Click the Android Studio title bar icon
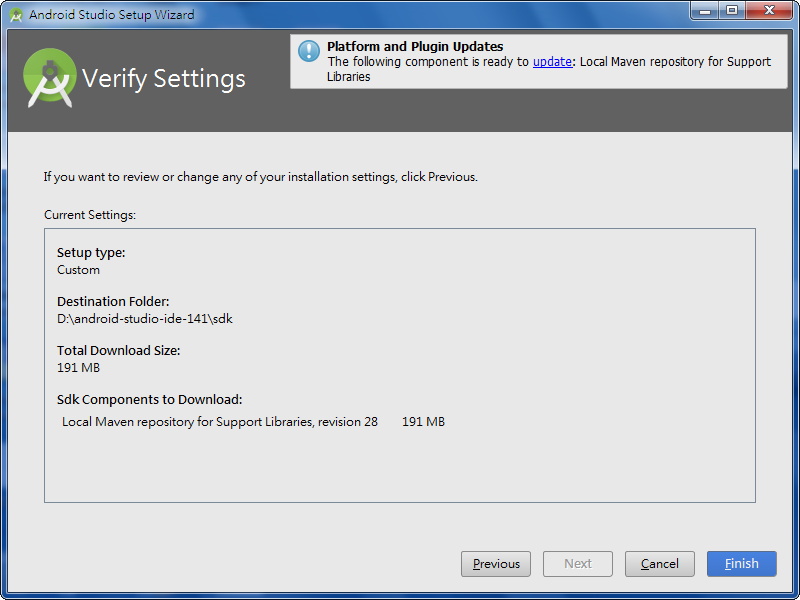Screen dimensions: 800x600 (x=16, y=15)
